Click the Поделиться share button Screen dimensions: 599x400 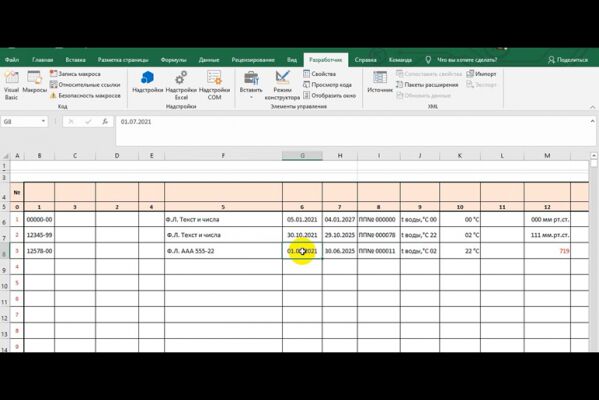568,60
